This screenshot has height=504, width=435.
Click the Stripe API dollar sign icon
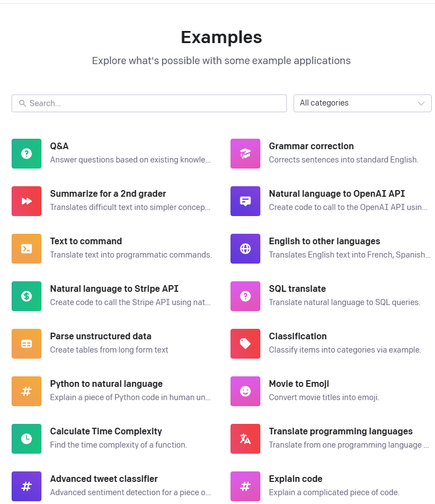(x=27, y=296)
